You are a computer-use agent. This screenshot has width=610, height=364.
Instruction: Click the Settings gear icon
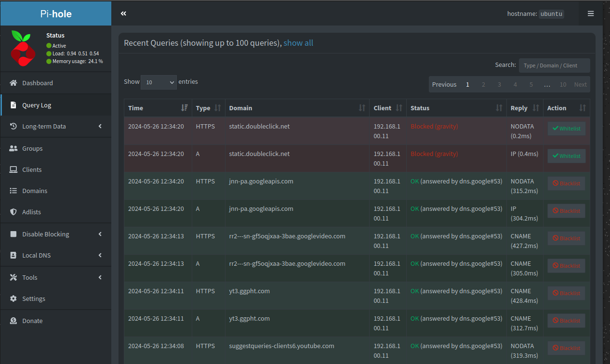point(13,299)
